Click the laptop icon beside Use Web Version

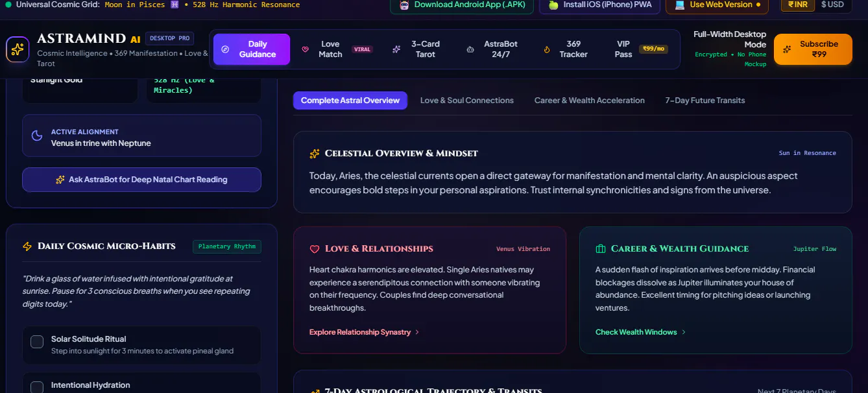click(680, 5)
